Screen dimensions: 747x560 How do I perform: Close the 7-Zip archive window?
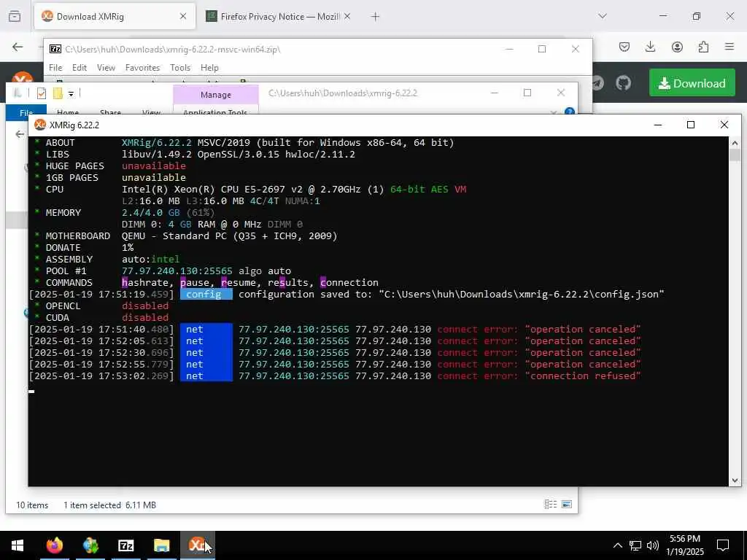click(x=575, y=49)
